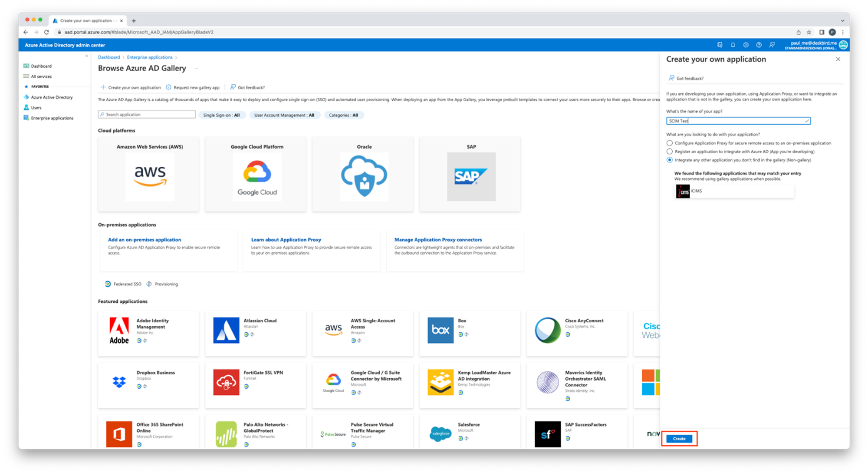
Task: Open the portal settings gear icon
Action: tap(746, 45)
